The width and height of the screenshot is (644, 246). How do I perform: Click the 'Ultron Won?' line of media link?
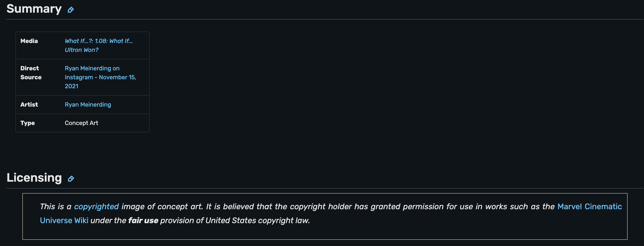[x=81, y=50]
